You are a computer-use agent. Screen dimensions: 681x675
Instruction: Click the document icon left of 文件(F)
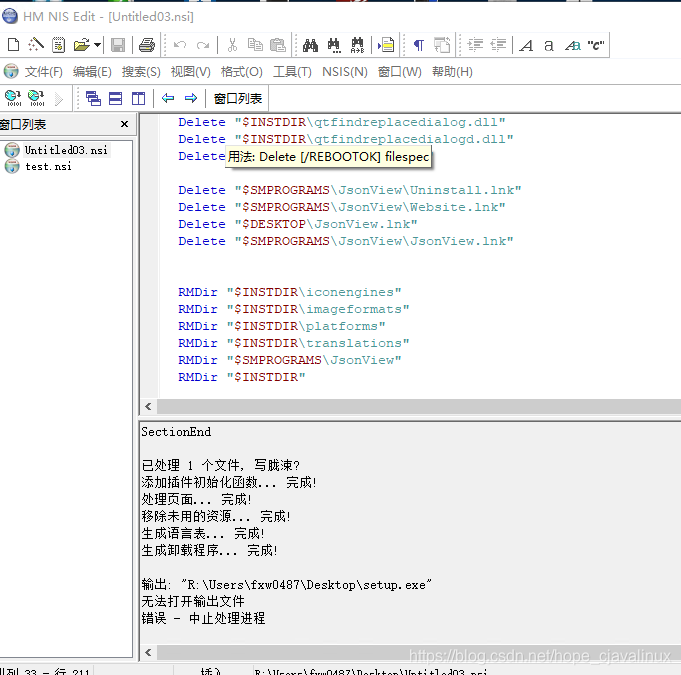coord(11,71)
